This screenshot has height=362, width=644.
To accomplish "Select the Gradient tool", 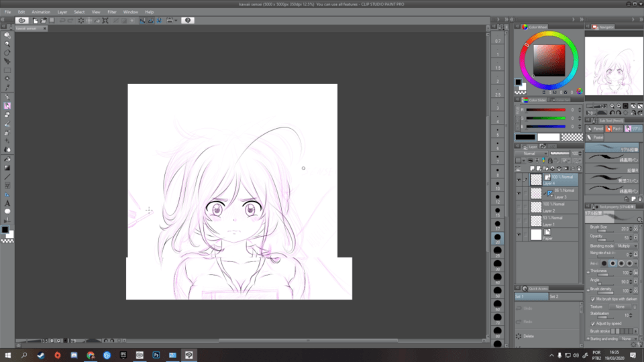I will click(x=7, y=168).
